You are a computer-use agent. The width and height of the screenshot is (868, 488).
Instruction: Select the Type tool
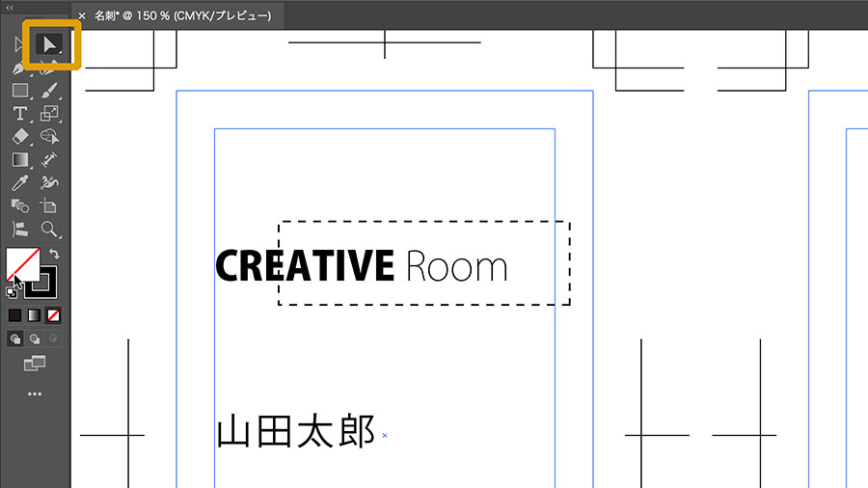(20, 114)
